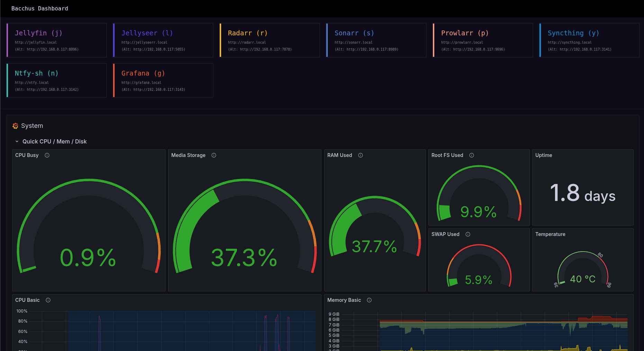The height and width of the screenshot is (351, 644).
Task: Click the http://grafana.local URL text
Action: coord(142,82)
